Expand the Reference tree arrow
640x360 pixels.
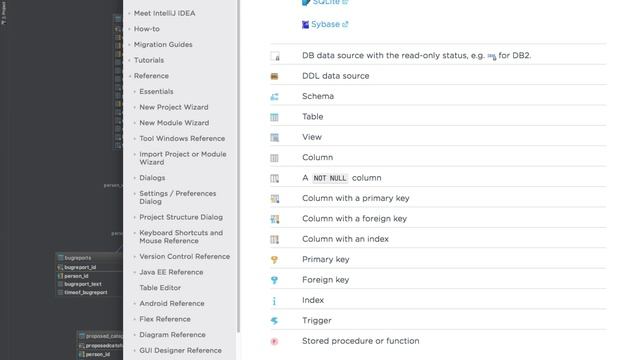(x=129, y=76)
